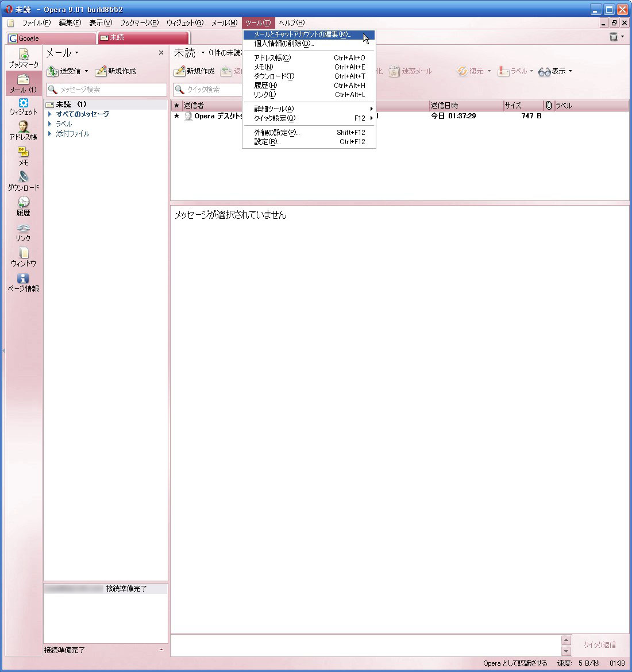Click 新規作成 in the mail panel
The image size is (632, 672).
[115, 71]
